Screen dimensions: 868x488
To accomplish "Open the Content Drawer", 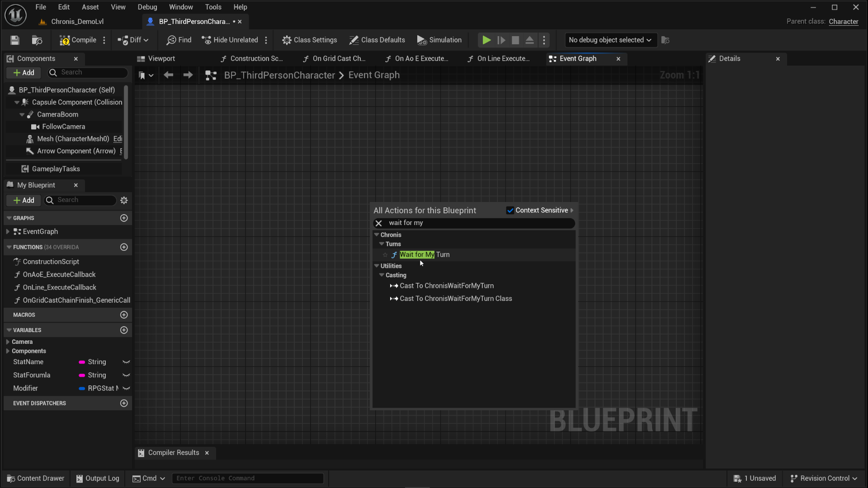I will tap(36, 479).
